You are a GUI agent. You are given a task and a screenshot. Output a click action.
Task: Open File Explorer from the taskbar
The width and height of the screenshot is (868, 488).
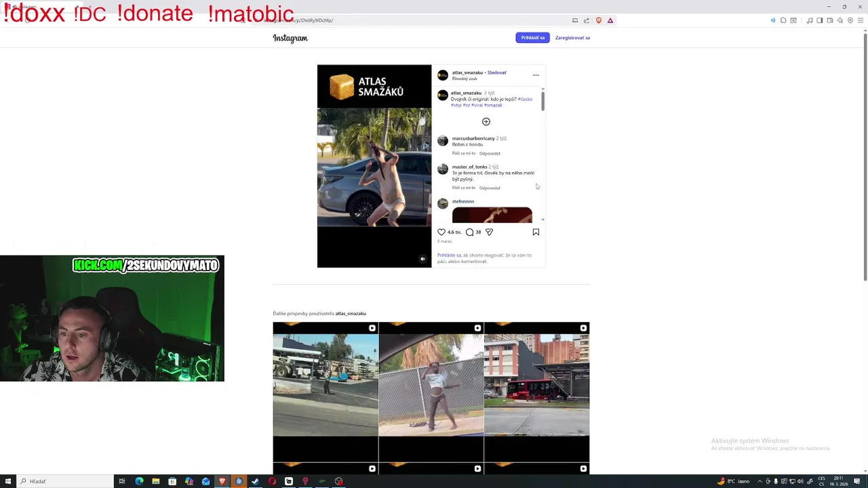[x=156, y=481]
